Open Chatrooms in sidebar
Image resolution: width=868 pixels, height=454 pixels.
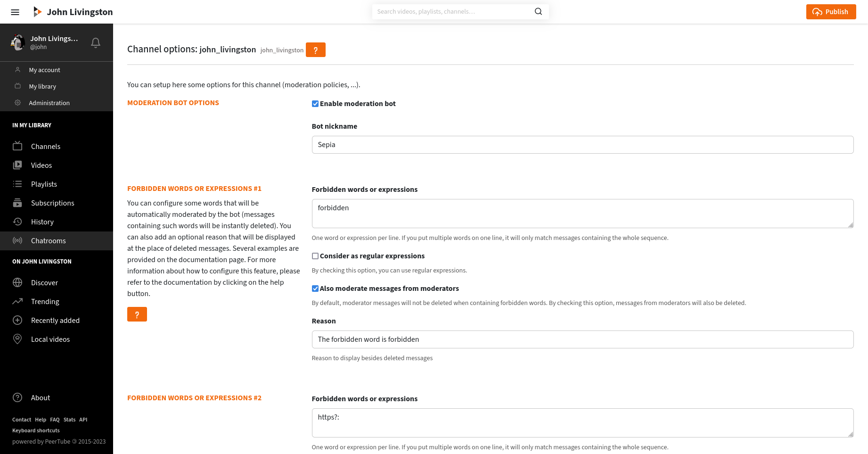point(48,241)
